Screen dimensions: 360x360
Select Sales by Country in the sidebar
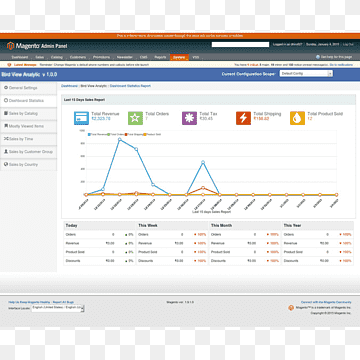coord(28,165)
